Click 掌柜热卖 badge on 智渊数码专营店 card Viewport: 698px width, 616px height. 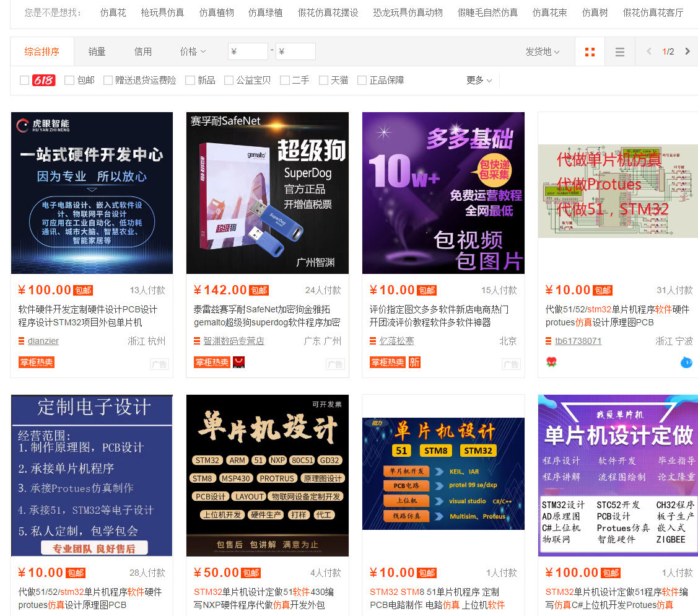pyautogui.click(x=212, y=362)
